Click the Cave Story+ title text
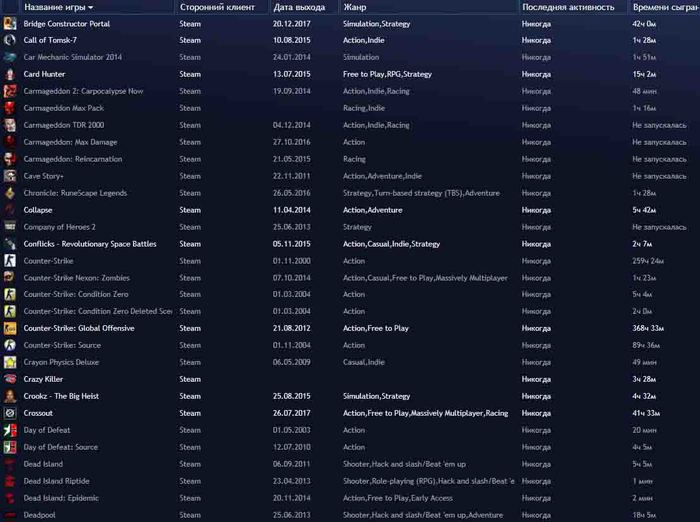This screenshot has height=522, width=700. 43,176
